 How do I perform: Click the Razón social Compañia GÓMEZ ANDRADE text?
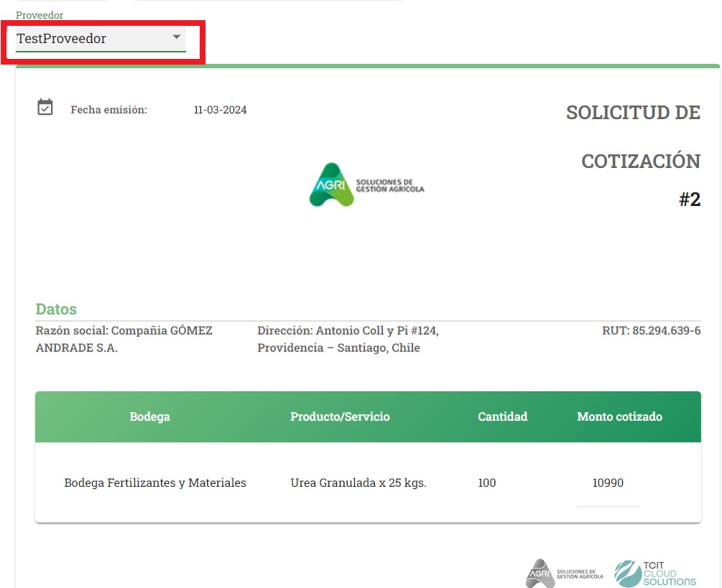coord(124,339)
